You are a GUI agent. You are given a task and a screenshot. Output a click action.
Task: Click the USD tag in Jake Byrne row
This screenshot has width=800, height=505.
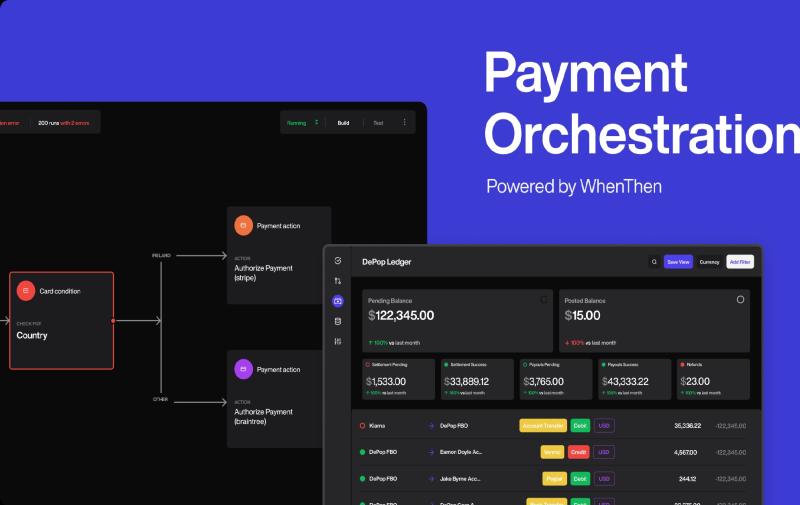tap(604, 478)
